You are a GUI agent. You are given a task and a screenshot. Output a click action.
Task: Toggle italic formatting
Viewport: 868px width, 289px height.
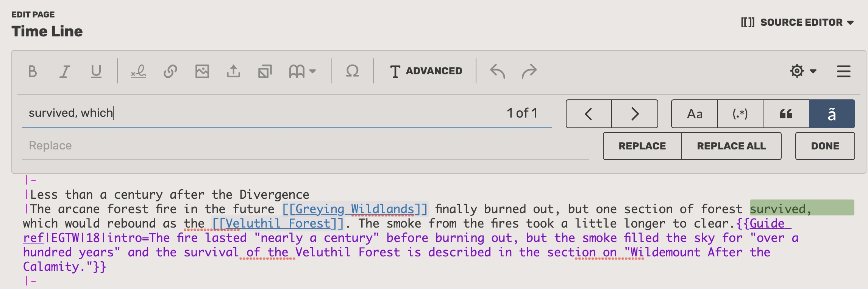point(64,71)
